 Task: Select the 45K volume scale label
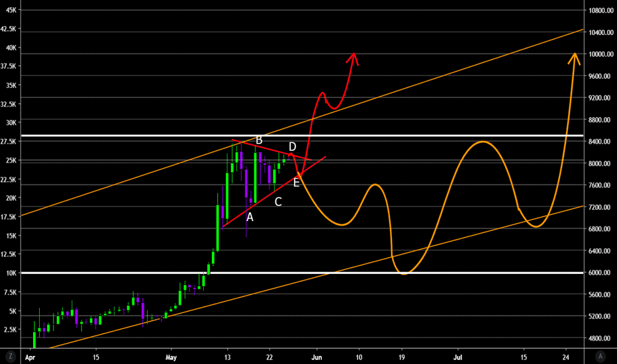pos(11,10)
